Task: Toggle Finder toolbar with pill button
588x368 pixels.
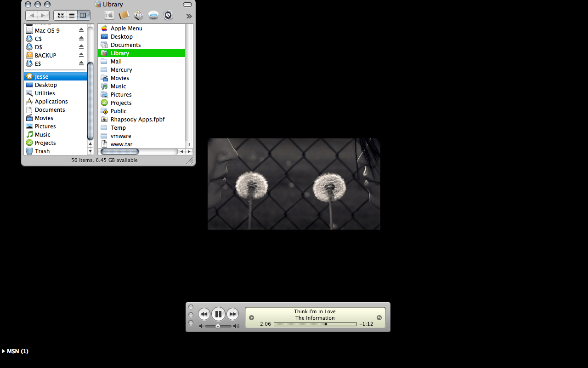Action: coord(187,5)
